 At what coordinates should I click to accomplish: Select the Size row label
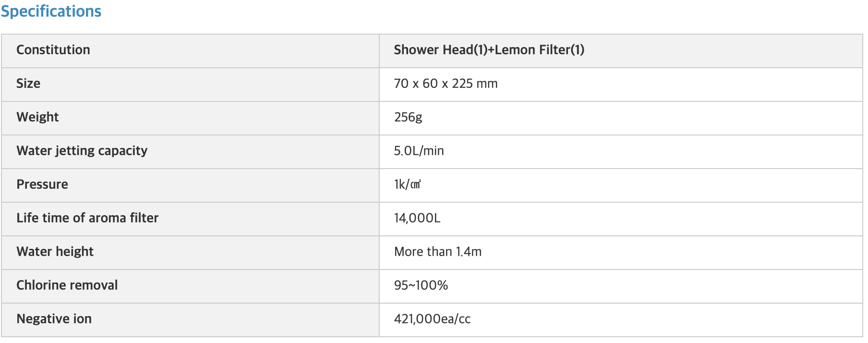click(28, 84)
